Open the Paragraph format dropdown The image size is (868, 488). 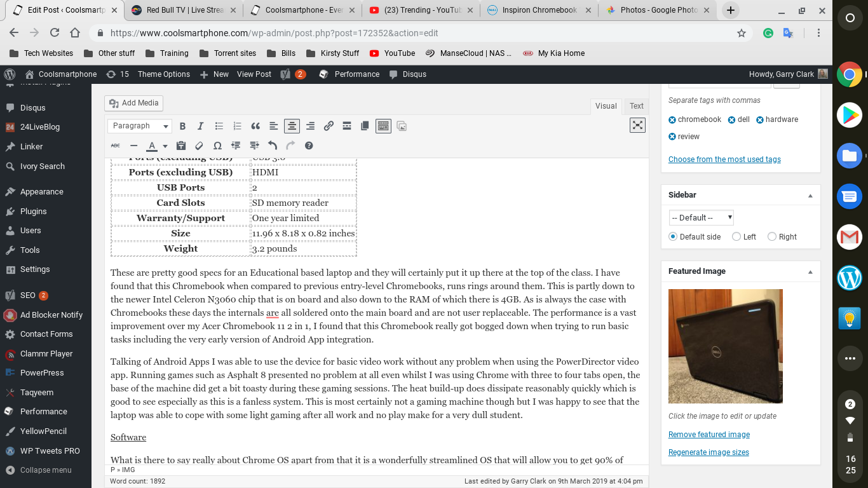point(140,126)
